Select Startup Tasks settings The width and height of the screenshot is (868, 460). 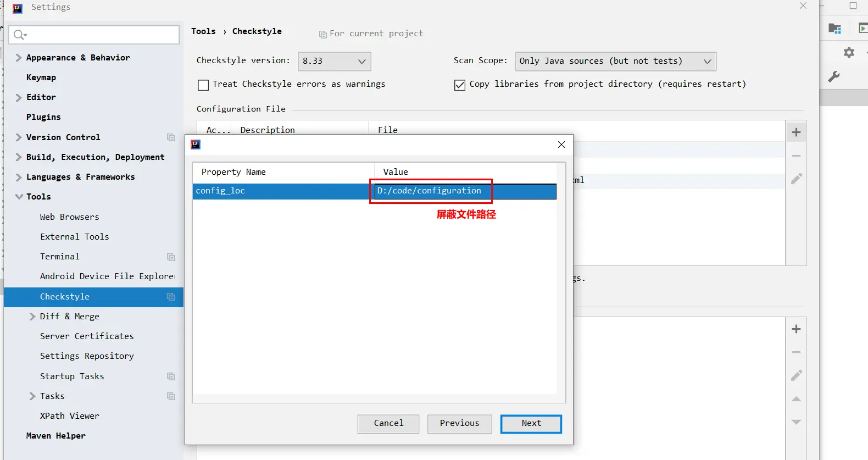click(x=72, y=376)
